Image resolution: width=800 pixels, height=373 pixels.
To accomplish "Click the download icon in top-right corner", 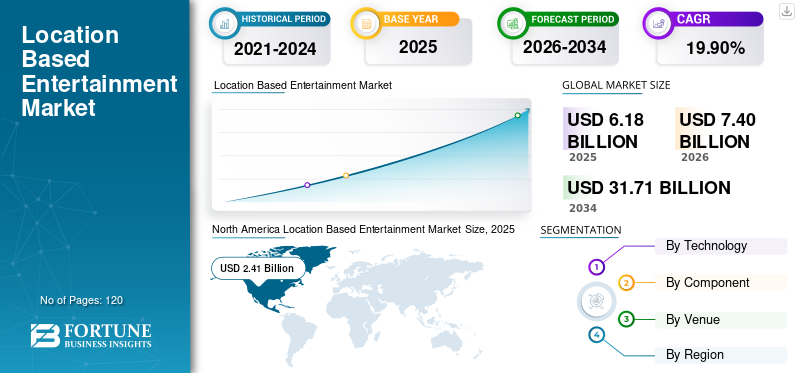I will [x=787, y=11].
